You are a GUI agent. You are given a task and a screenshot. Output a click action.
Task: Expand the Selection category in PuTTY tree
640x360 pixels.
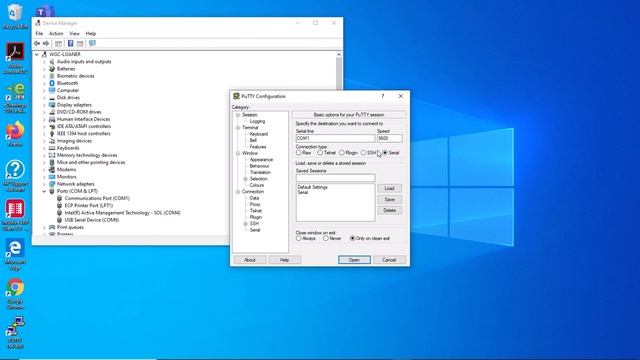[245, 179]
